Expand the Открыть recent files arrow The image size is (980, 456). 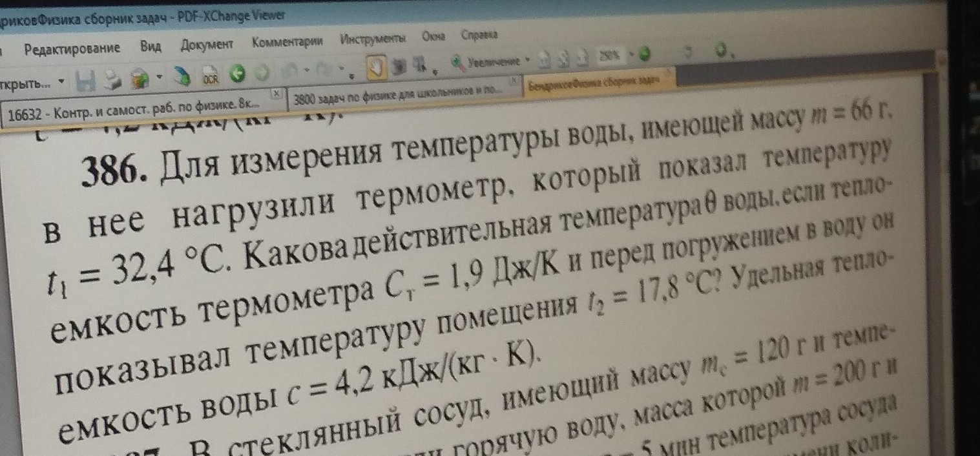pyautogui.click(x=61, y=81)
